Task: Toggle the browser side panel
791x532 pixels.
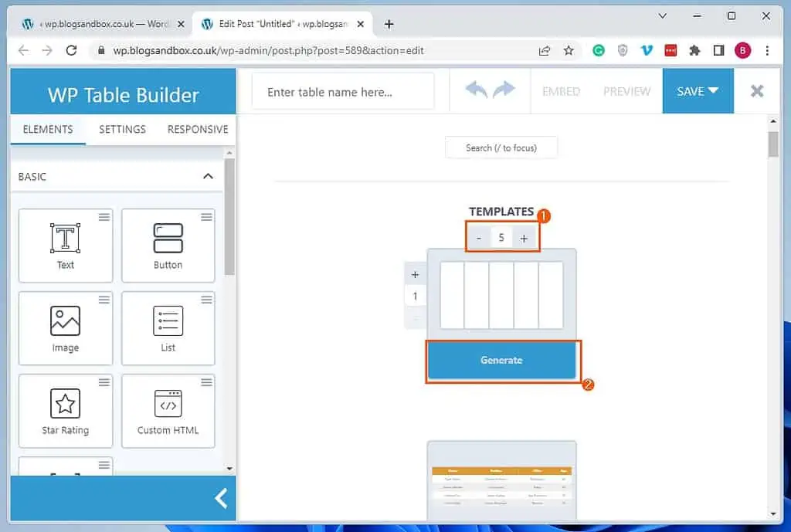Action: [719, 50]
